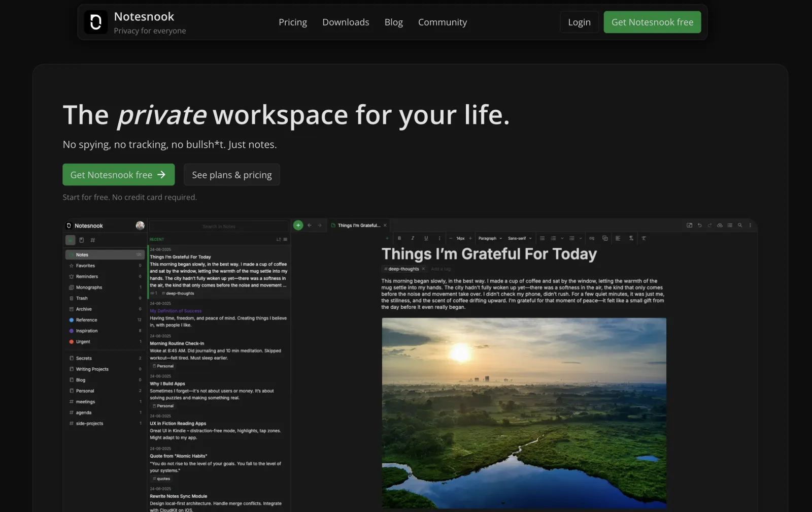
Task: Click the user avatar in the app sidebar
Action: [x=140, y=226]
